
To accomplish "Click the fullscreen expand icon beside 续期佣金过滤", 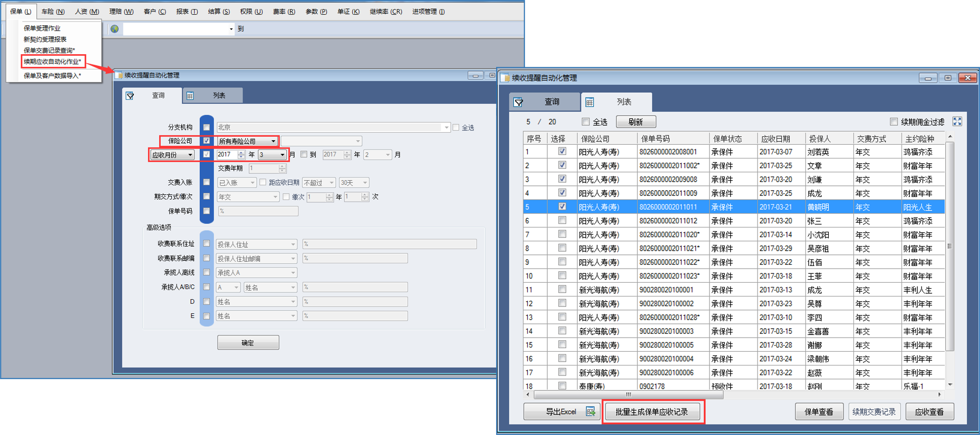I will [x=957, y=122].
